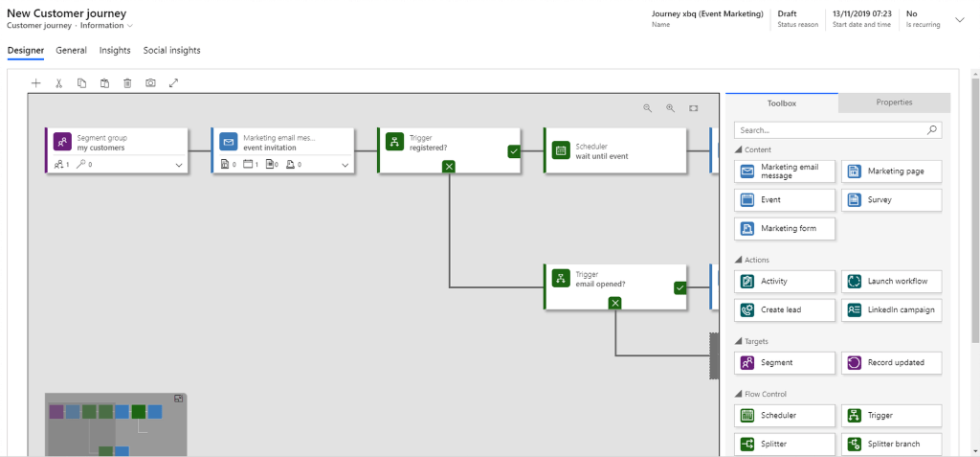This screenshot has width=980, height=457.
Task: Collapse the Flow Control toolbox section
Action: (739, 394)
